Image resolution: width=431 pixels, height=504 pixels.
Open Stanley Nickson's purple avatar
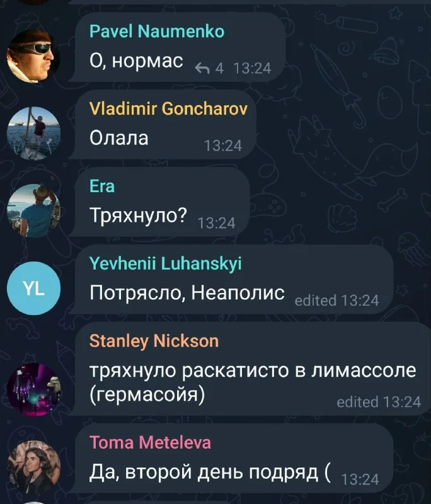[33, 390]
